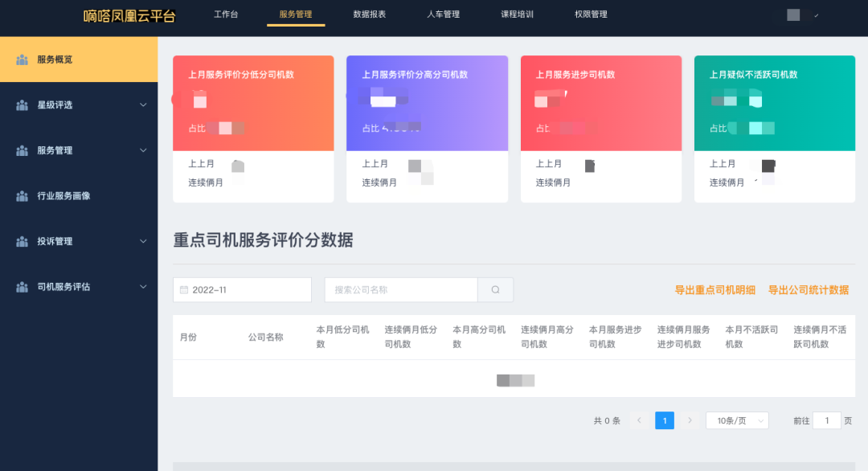Click the 前往 page jump input box

click(826, 420)
